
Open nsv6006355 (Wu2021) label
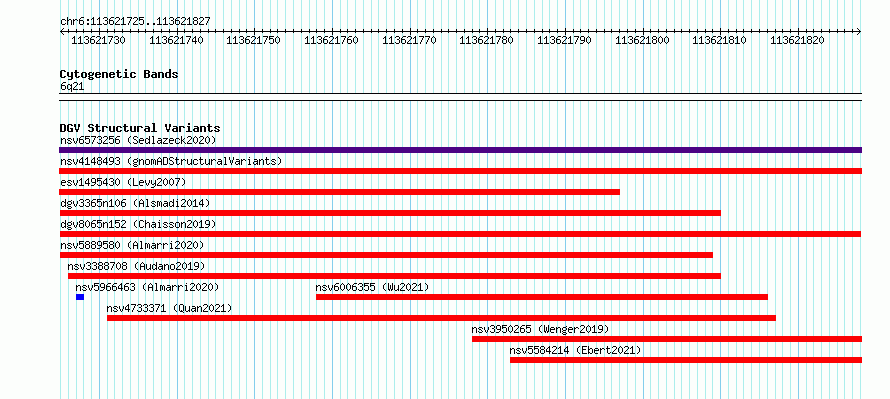tap(372, 287)
